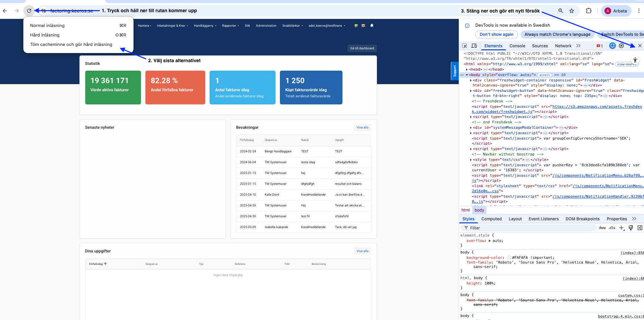Open the zoom magnifier in the address bar
This screenshot has height=320, width=644.
[560, 11]
